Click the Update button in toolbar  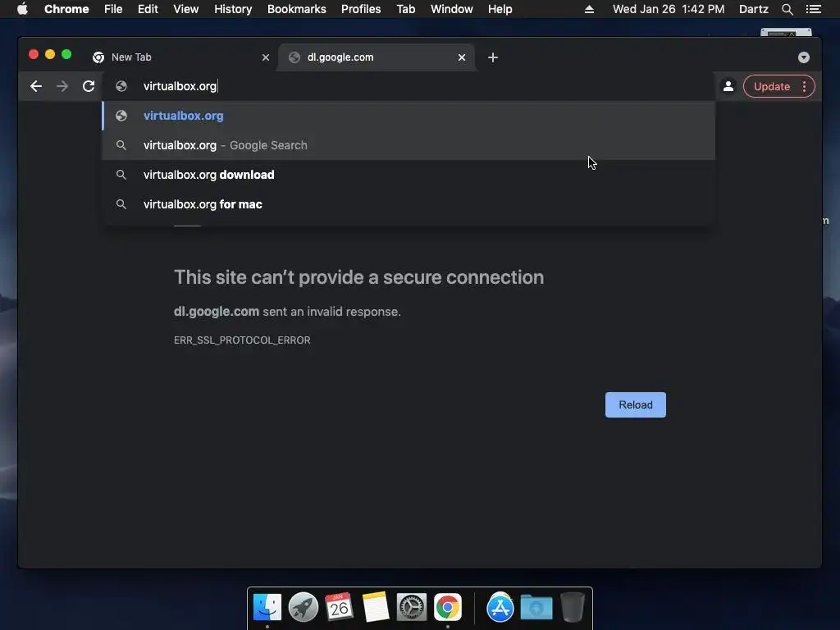click(771, 86)
